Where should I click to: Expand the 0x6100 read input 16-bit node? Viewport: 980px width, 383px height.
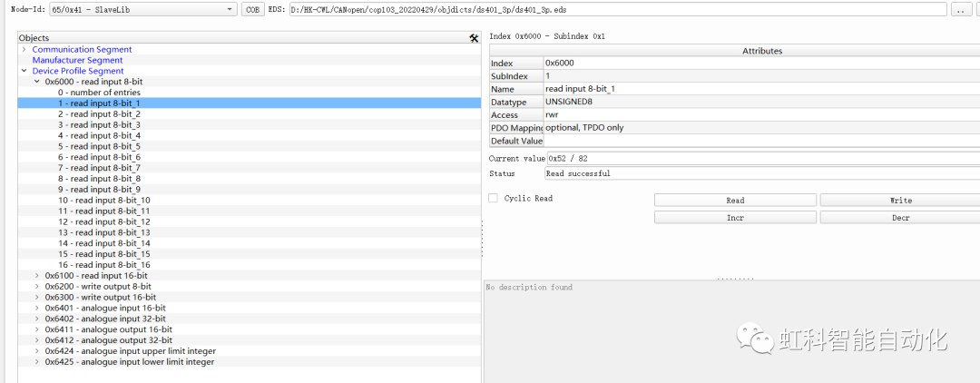point(37,275)
